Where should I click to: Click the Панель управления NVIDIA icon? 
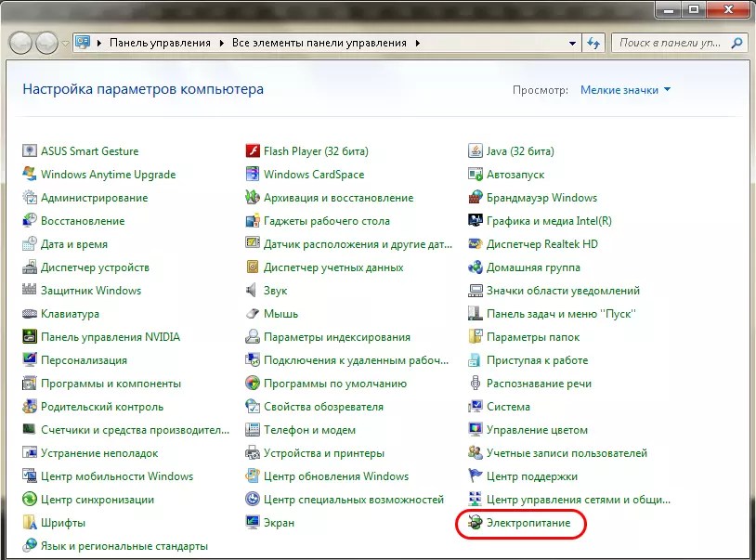tap(30, 337)
